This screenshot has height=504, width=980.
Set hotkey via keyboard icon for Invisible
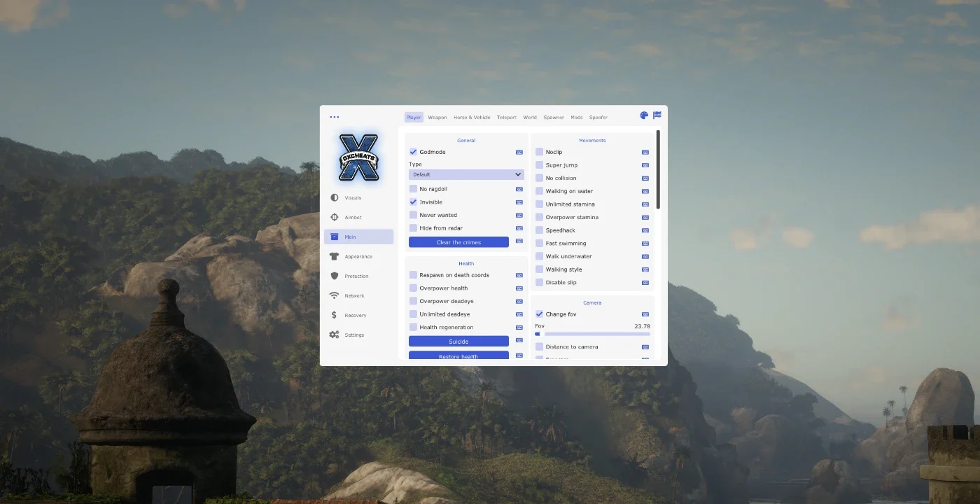click(519, 202)
